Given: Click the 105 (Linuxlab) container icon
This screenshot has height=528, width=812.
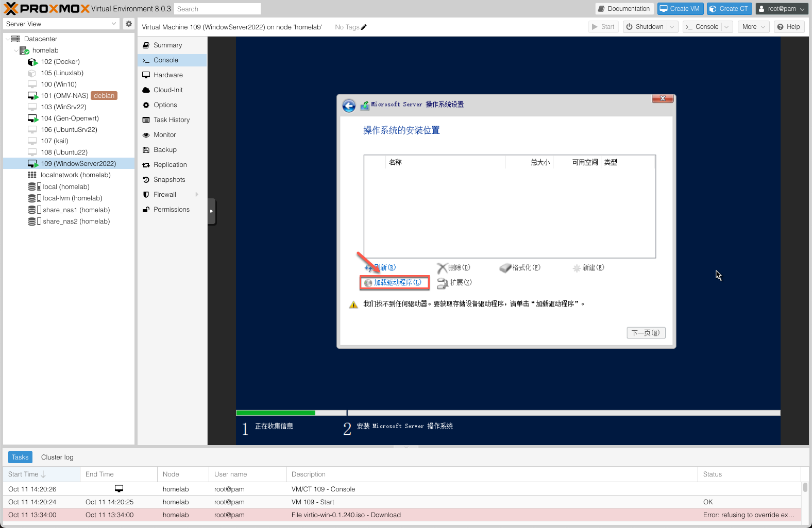Looking at the screenshot, I should tap(32, 73).
